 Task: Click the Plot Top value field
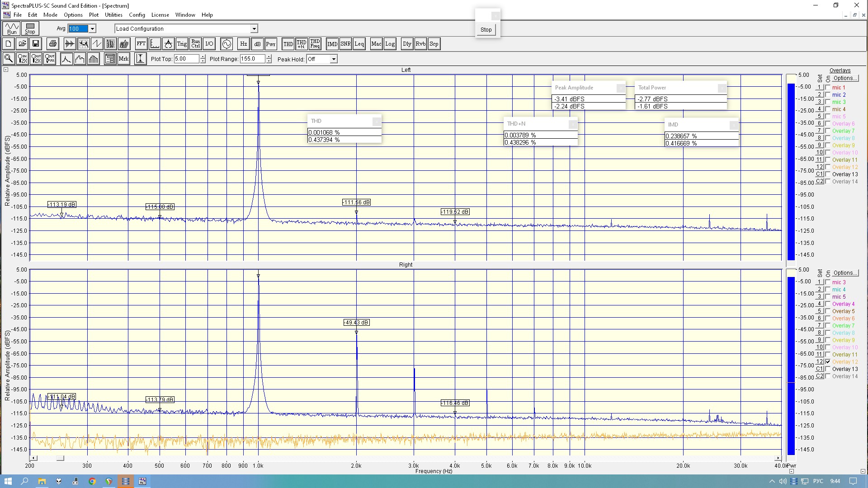click(186, 59)
